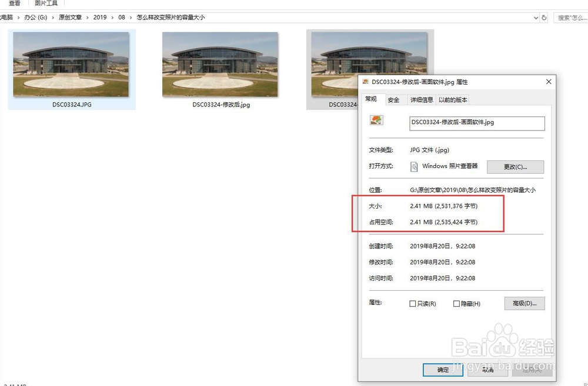Click 原创文章 in the breadcrumb path
The width and height of the screenshot is (588, 386).
point(70,17)
